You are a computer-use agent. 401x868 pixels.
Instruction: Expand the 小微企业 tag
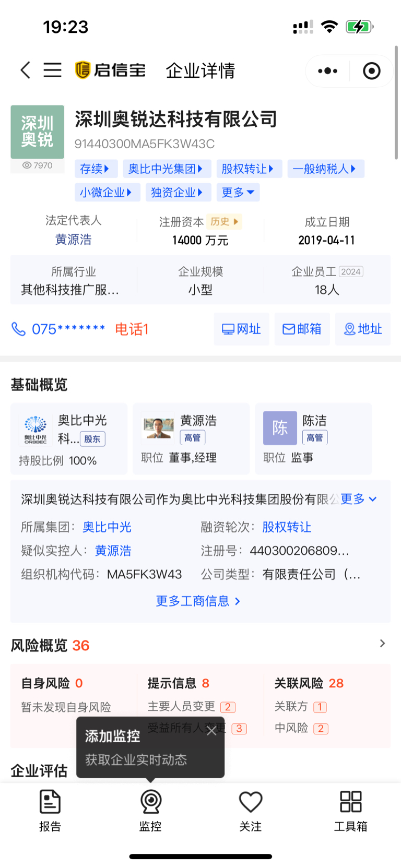tap(107, 192)
